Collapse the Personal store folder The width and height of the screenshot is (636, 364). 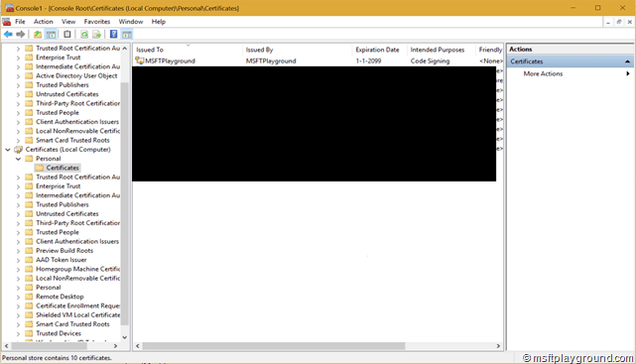pyautogui.click(x=18, y=159)
